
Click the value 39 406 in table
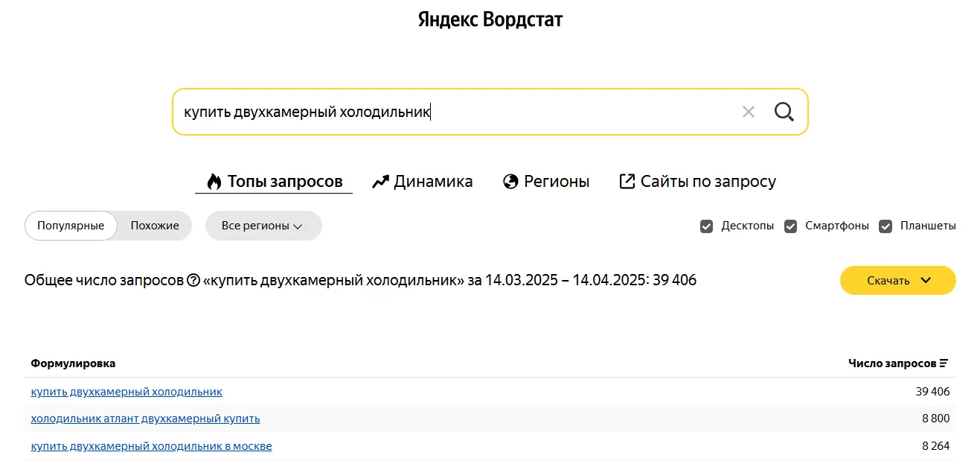[932, 391]
